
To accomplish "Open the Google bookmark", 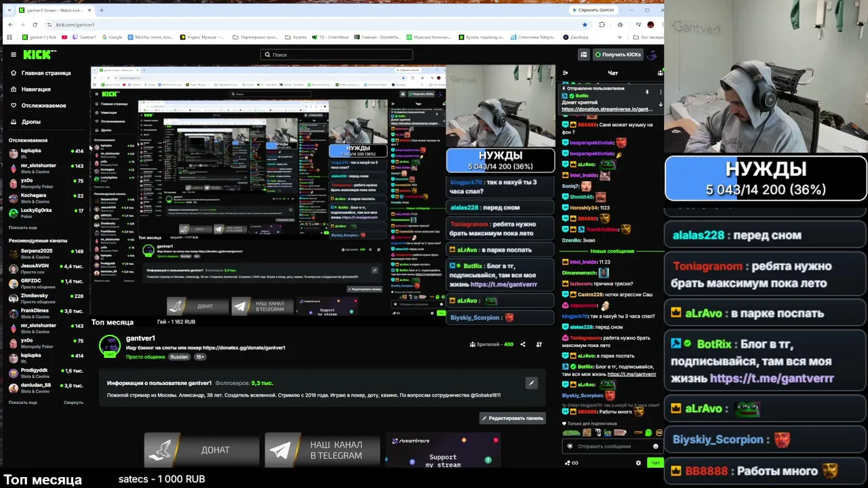I will tap(112, 37).
